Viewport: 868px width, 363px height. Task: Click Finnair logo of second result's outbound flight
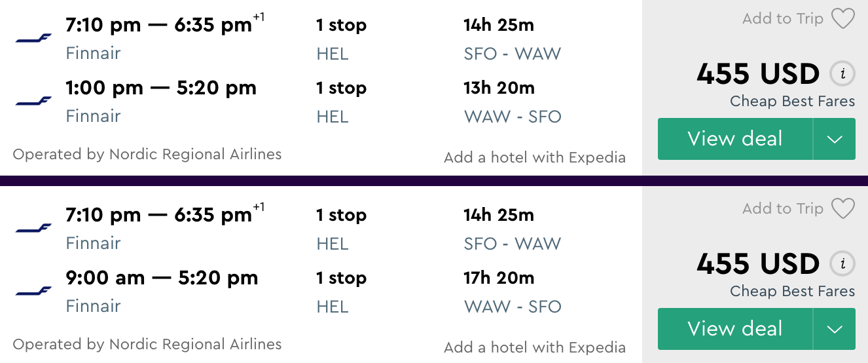[34, 229]
